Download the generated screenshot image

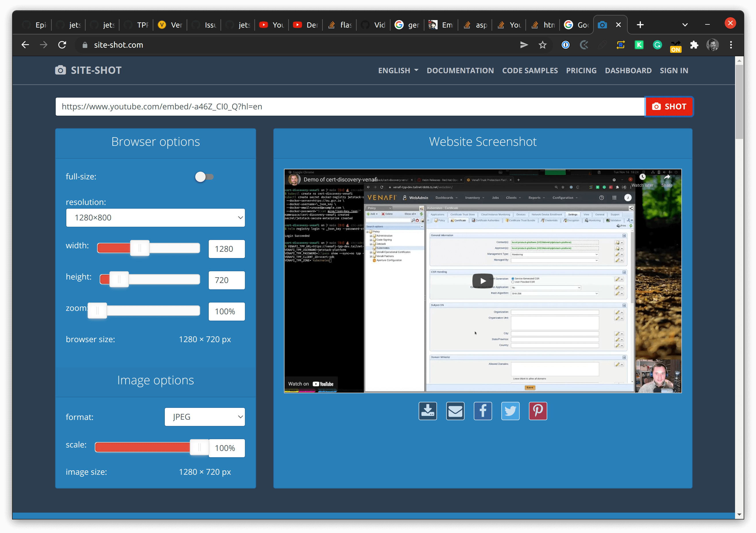428,411
